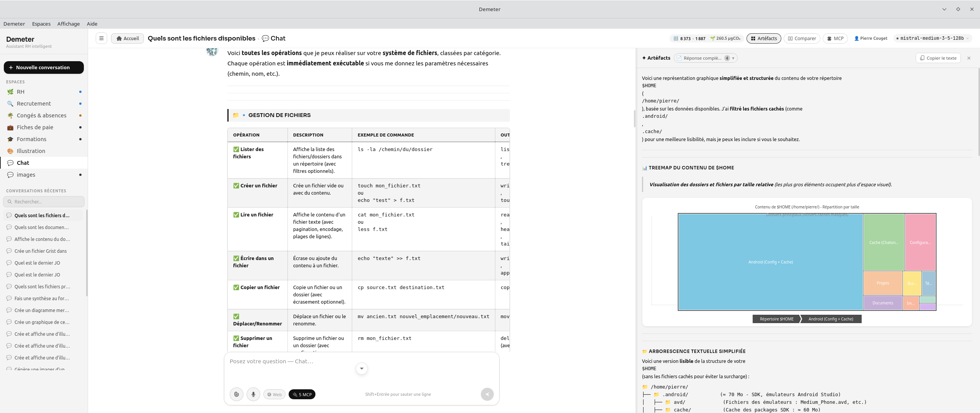The width and height of the screenshot is (980, 413).
Task: Open the Aide menu
Action: click(92, 24)
